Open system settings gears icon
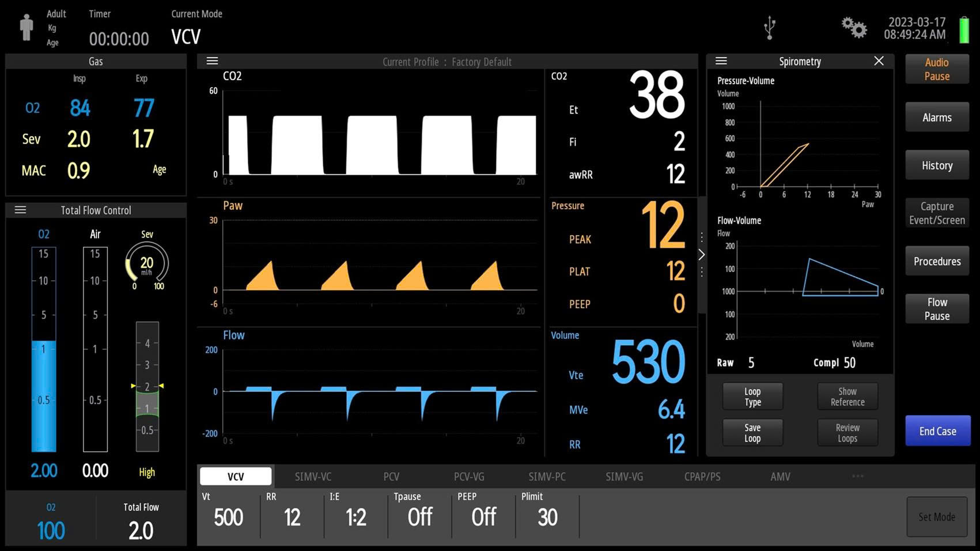 click(x=854, y=27)
